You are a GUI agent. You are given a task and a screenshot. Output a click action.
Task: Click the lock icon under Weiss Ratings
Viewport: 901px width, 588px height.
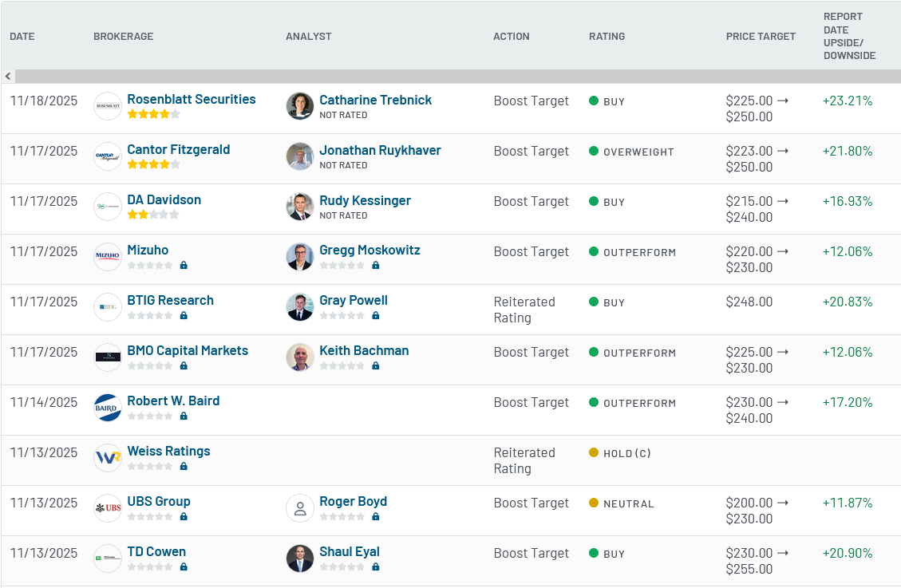[x=184, y=466]
